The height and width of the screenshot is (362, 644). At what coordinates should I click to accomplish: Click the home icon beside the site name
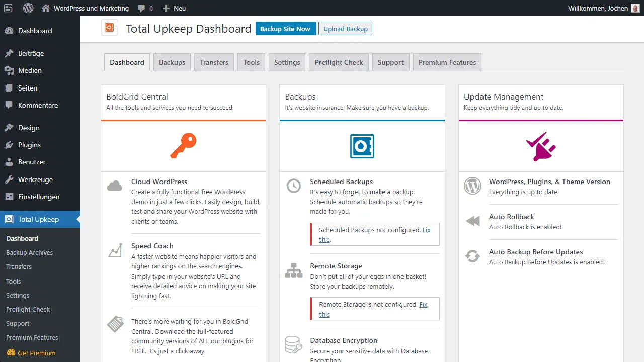46,8
